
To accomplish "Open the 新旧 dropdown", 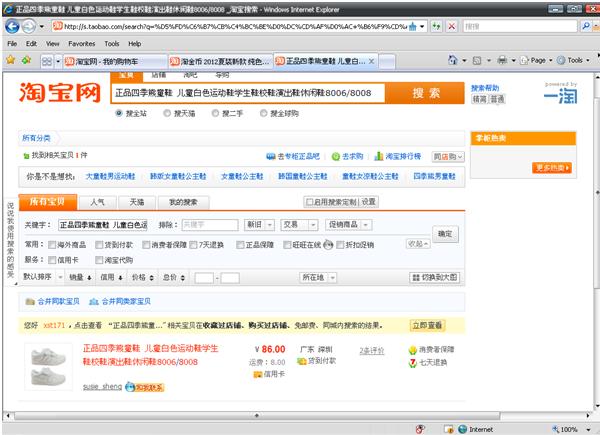I will pos(259,225).
